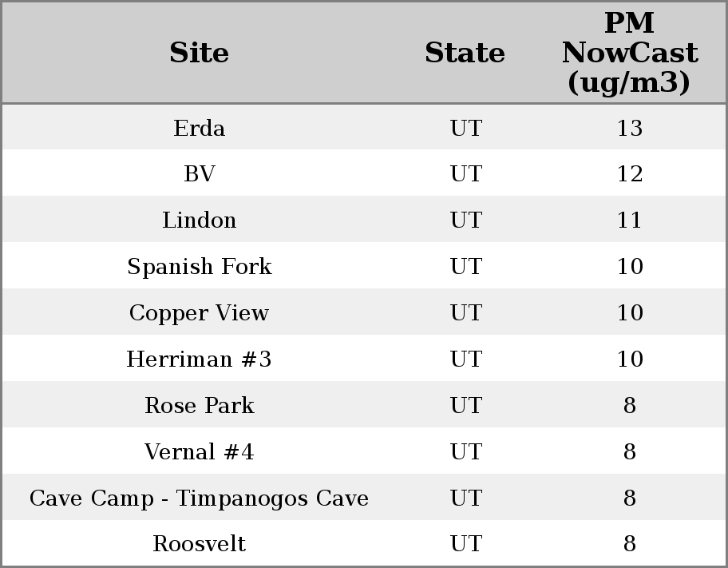Click BV's PM value of 12
728x568 pixels.
tap(629, 174)
